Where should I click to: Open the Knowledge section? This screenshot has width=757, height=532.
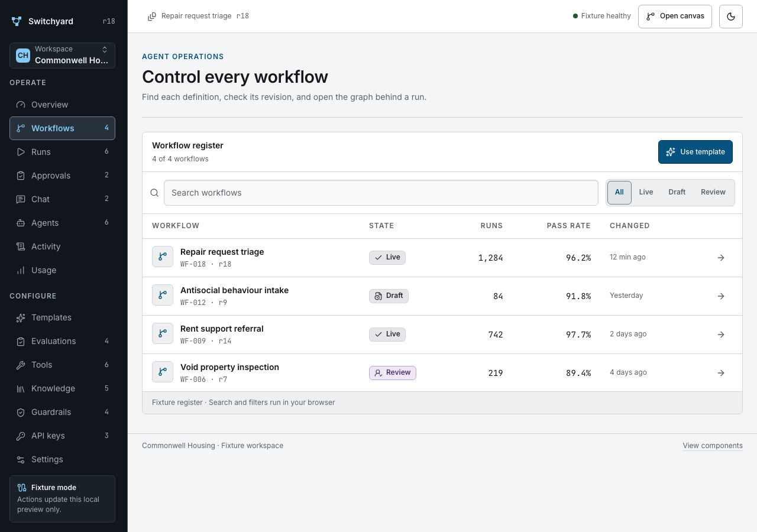click(x=62, y=388)
